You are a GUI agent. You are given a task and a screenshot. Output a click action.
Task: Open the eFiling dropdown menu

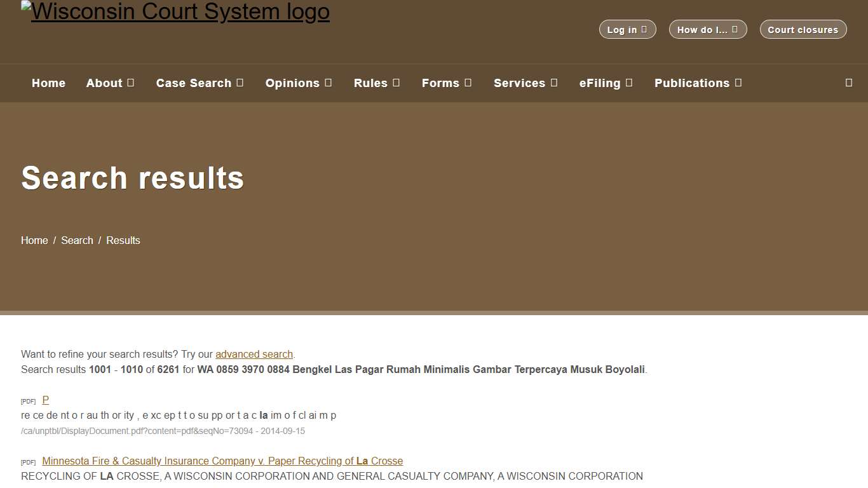630,83
